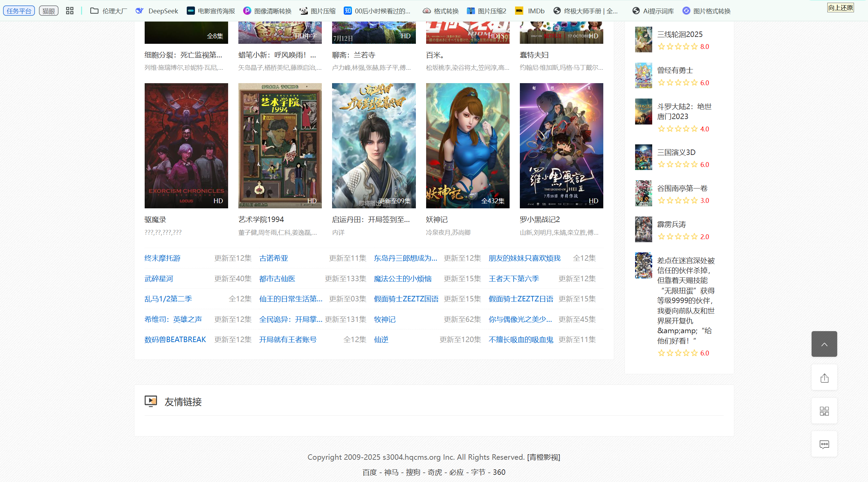The width and height of the screenshot is (868, 482).
Task: Open the IMDb bookmark
Action: click(x=530, y=11)
